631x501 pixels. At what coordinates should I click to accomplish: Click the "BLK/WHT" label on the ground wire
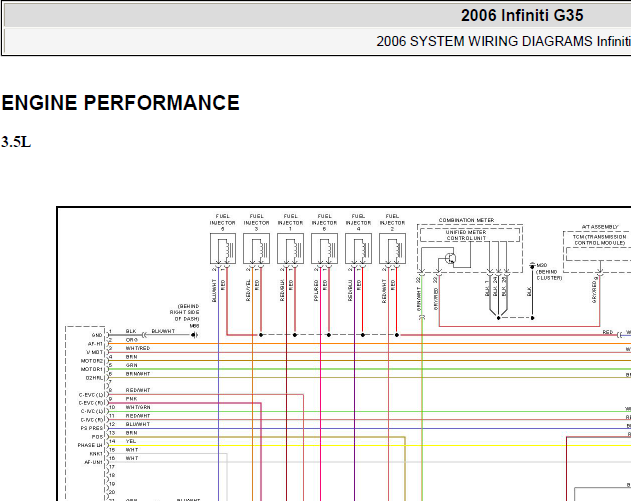pos(163,332)
